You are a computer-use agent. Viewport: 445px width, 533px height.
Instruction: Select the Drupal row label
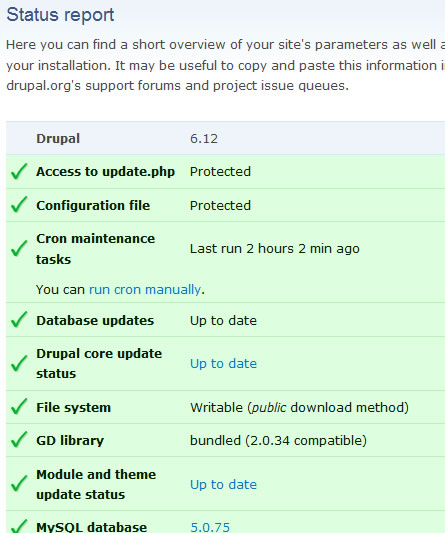(58, 138)
